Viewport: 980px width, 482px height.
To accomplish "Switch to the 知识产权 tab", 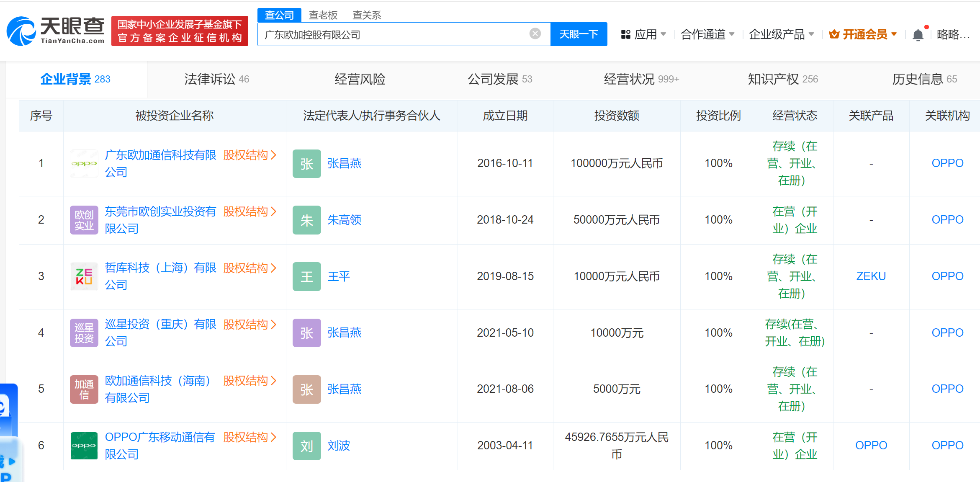I will [x=783, y=79].
